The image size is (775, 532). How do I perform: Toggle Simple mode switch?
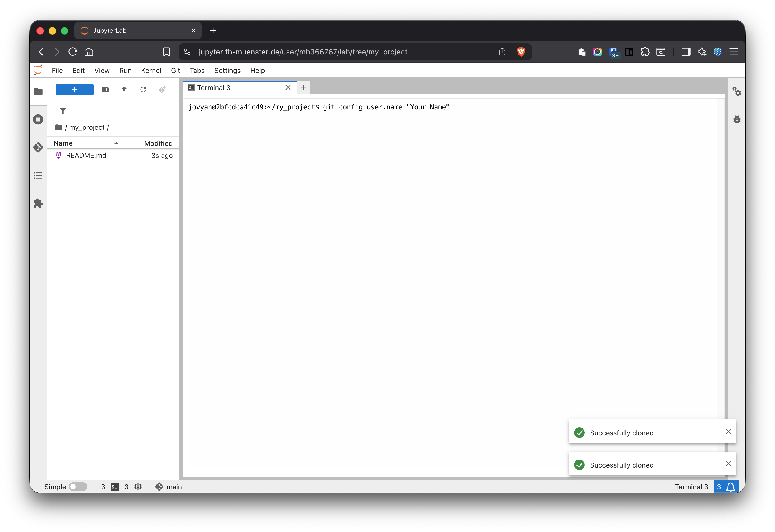78,487
